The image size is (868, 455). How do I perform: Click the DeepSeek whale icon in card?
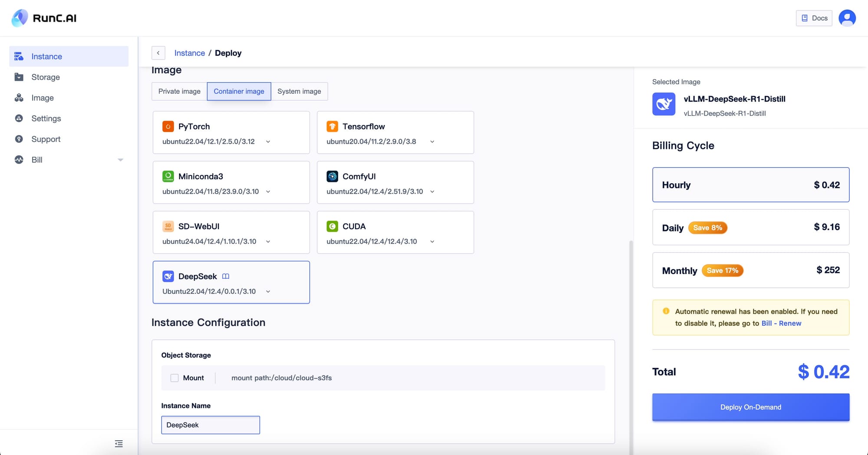coord(168,276)
